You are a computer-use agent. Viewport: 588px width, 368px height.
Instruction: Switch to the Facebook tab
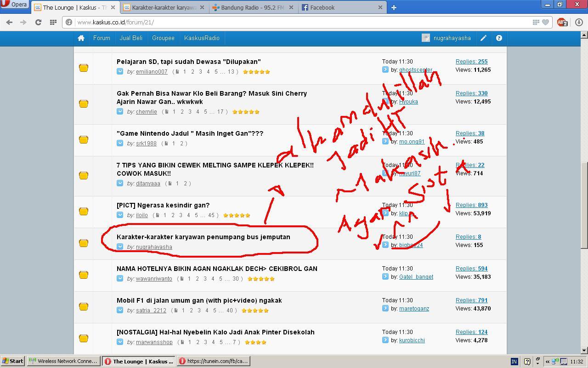342,7
